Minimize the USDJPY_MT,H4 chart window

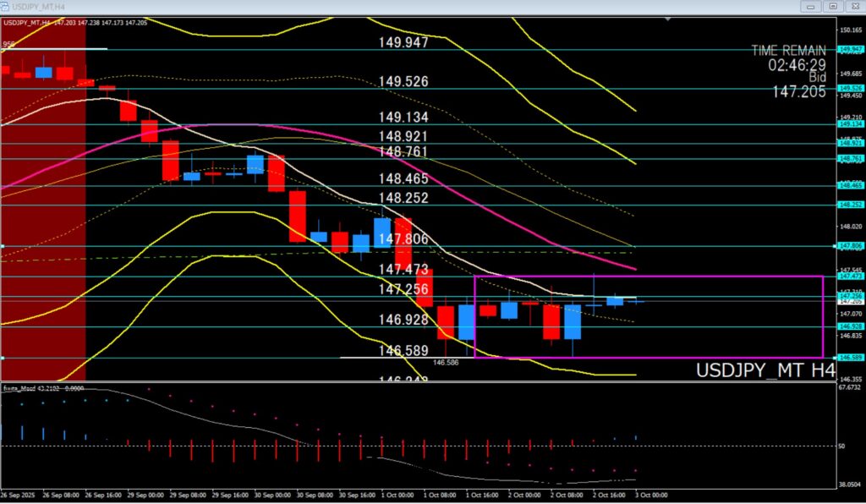pyautogui.click(x=811, y=7)
